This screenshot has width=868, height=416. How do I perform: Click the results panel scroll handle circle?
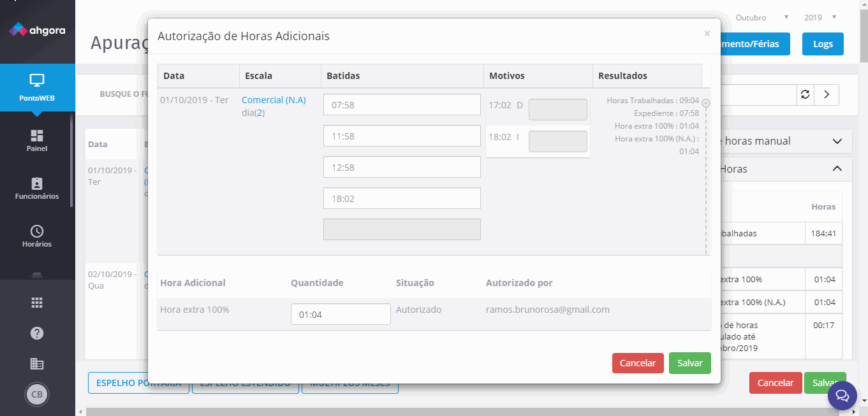tap(705, 103)
